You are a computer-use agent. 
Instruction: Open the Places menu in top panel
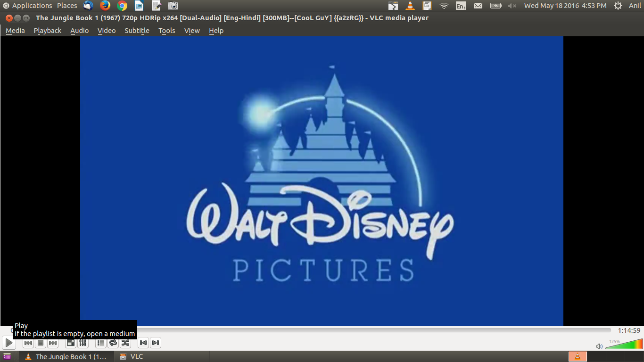coord(67,6)
